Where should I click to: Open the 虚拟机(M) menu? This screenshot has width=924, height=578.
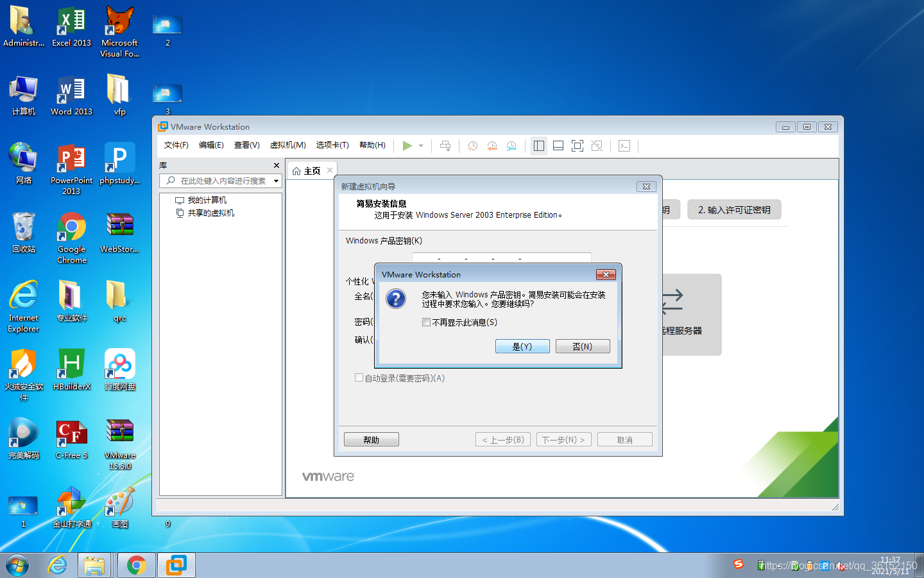(288, 145)
